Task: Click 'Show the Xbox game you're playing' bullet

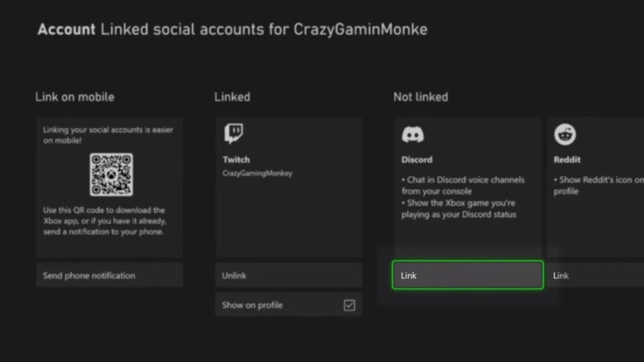Action: (x=459, y=209)
